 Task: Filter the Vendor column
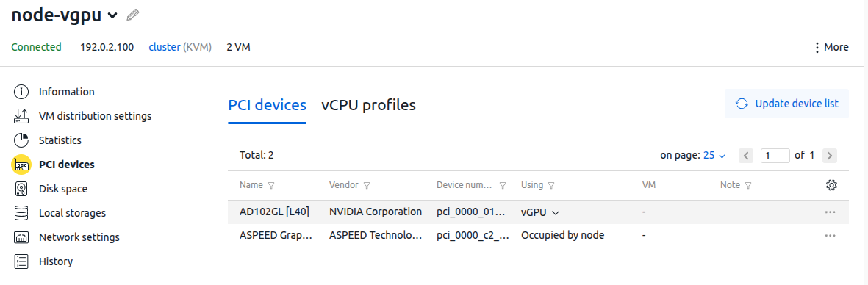[367, 186]
